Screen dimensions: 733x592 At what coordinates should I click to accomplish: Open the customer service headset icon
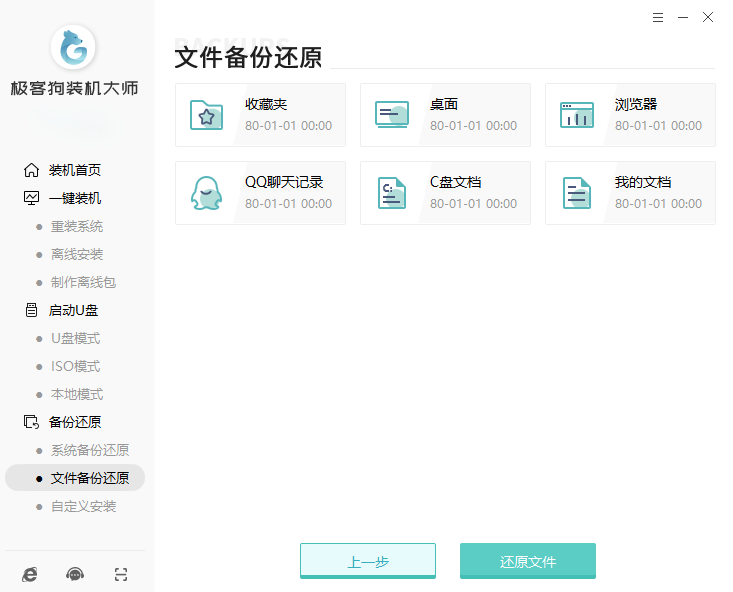[75, 574]
